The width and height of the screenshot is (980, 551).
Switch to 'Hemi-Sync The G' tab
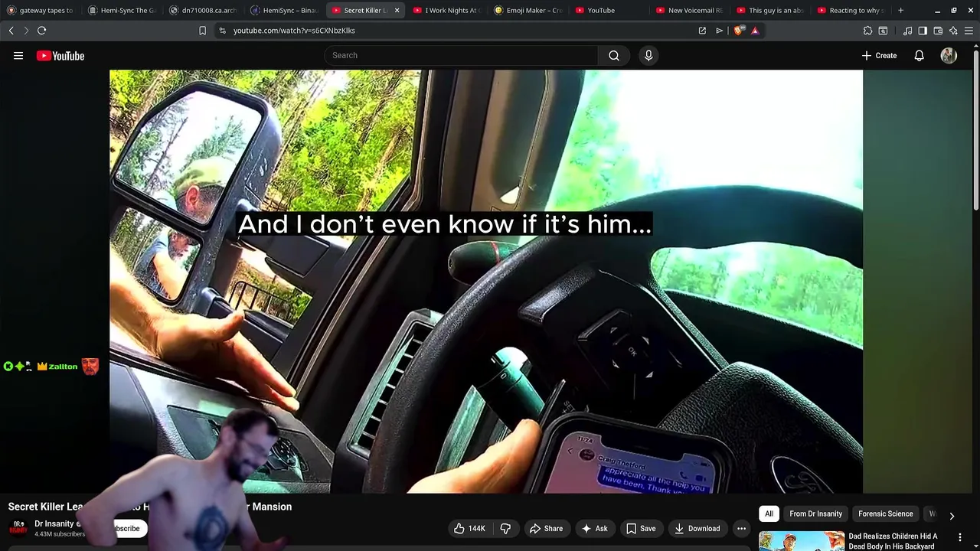click(x=122, y=11)
